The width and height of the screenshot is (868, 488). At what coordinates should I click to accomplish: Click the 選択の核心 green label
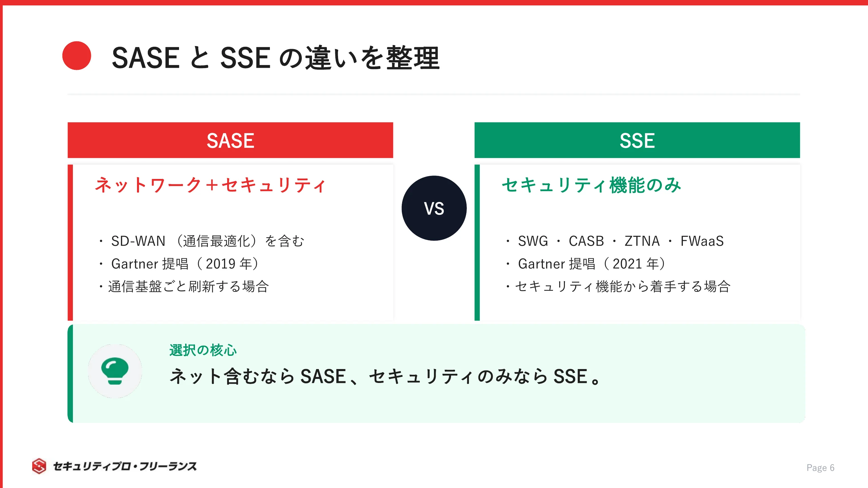click(203, 350)
